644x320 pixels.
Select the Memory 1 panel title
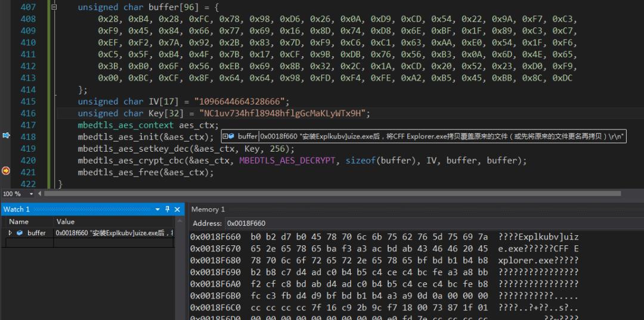coord(208,210)
